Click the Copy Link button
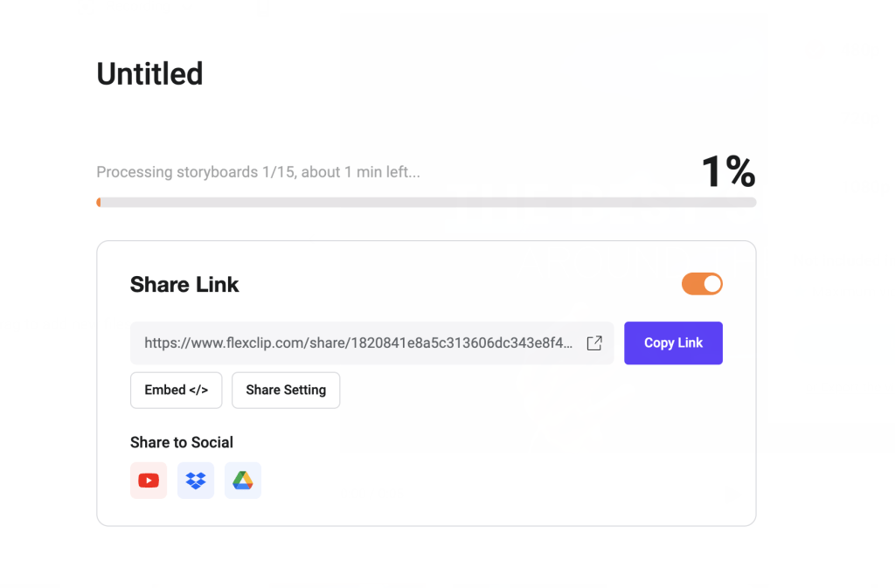 tap(673, 342)
